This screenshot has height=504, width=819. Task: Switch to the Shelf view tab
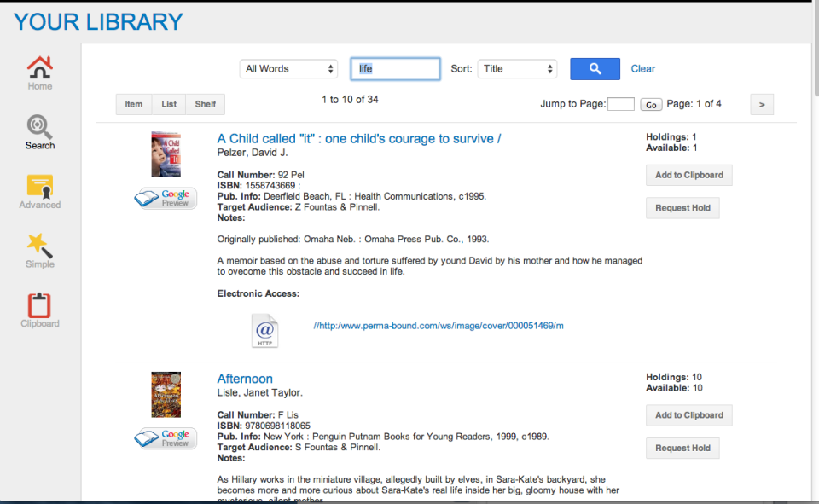point(205,103)
